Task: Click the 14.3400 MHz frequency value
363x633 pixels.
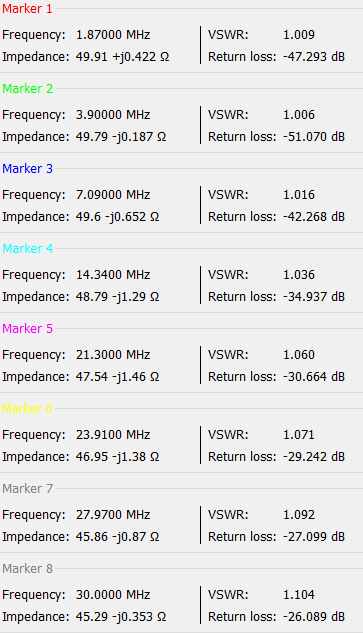Action: 113,275
